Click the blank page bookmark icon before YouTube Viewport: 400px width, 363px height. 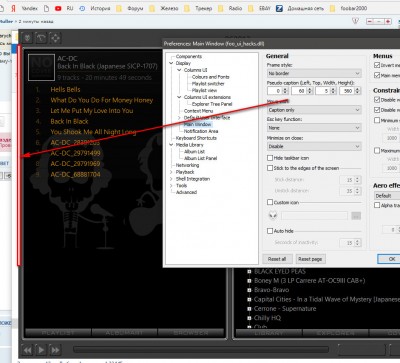pyautogui.click(x=46, y=8)
